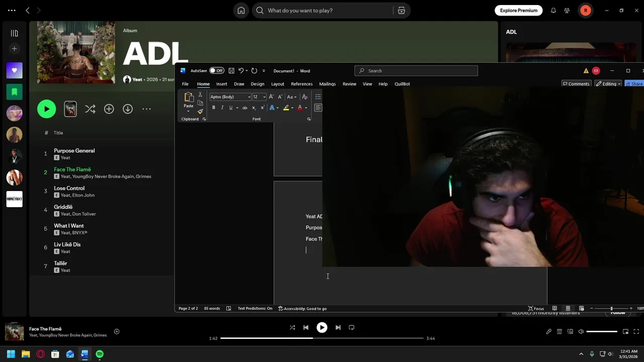Click Cut in Word clipboard group
644x362 pixels.
pyautogui.click(x=200, y=95)
